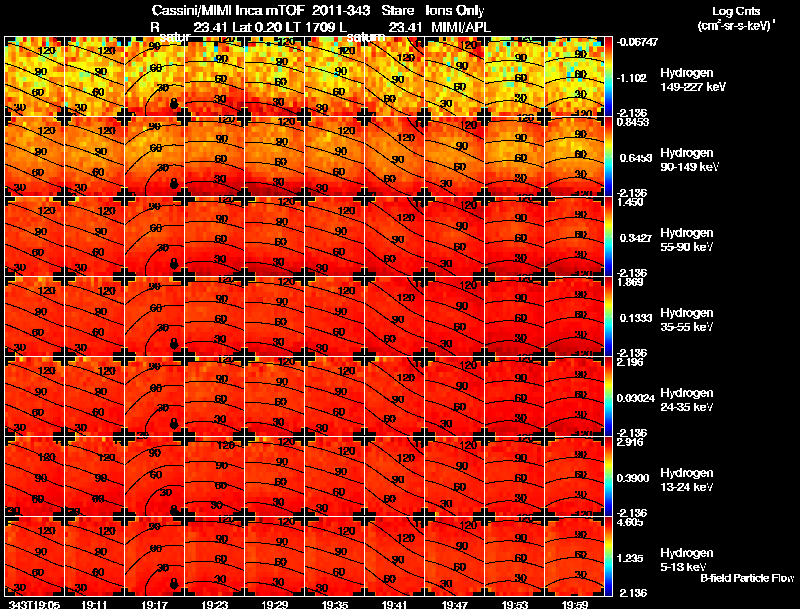Click the 'Log Cnts' scale title
This screenshot has height=609, width=800.
point(735,11)
